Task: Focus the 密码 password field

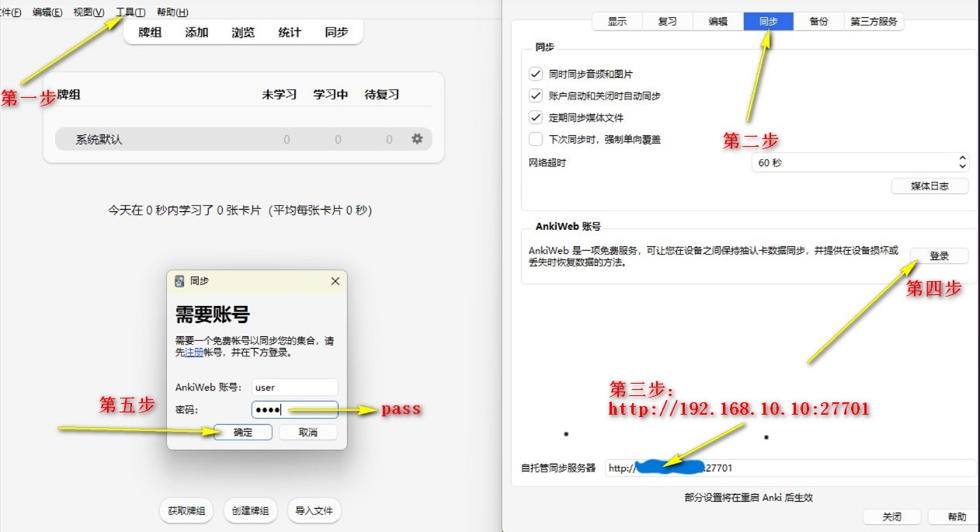Action: point(294,409)
